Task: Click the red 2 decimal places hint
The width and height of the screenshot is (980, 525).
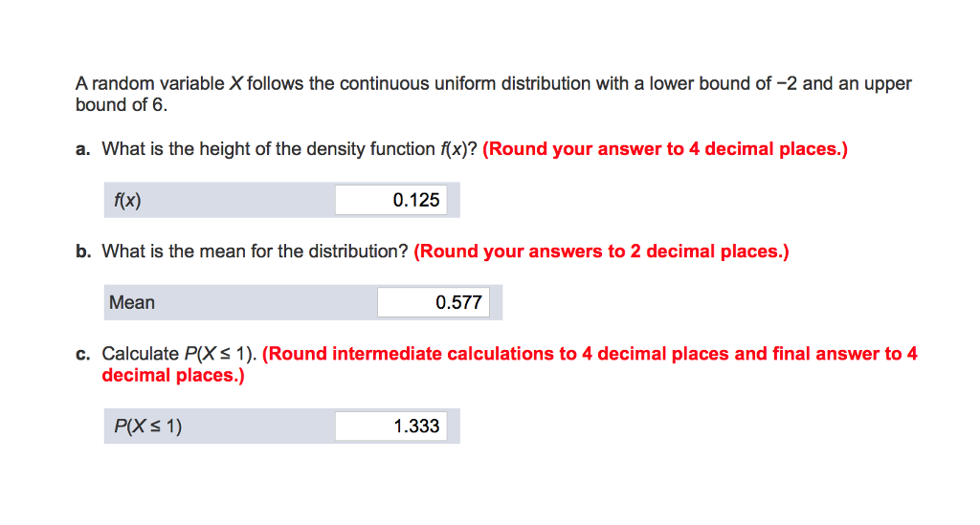Action: (601, 251)
